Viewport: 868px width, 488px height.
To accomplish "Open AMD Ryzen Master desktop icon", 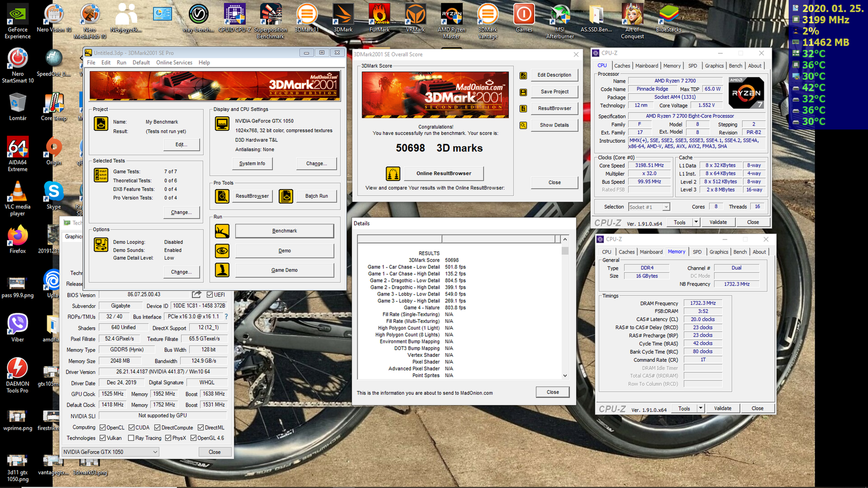I will tap(452, 20).
